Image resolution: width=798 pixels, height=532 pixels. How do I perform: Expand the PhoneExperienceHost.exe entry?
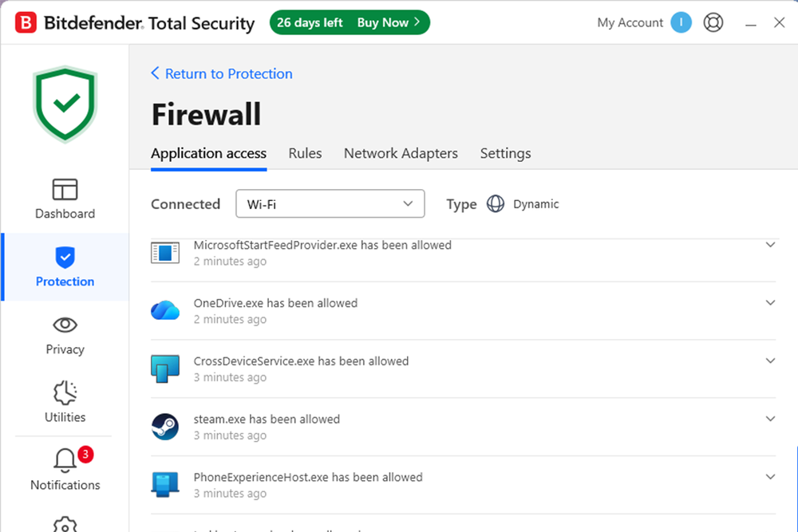(770, 476)
